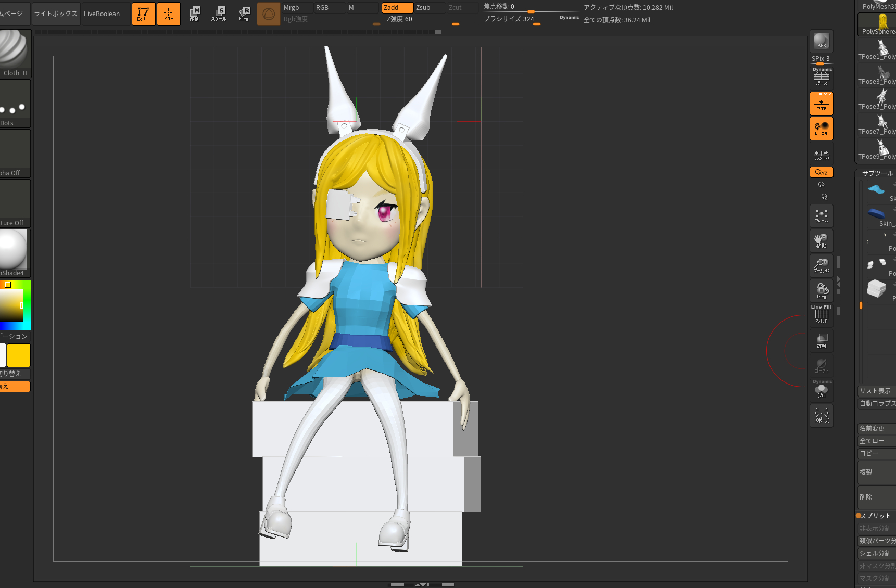Open the Texture Off selector
This screenshot has height=588, width=896.
(15, 203)
